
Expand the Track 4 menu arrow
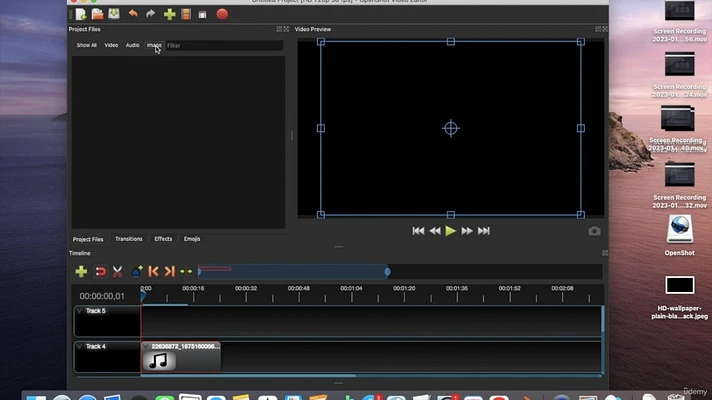[80, 347]
